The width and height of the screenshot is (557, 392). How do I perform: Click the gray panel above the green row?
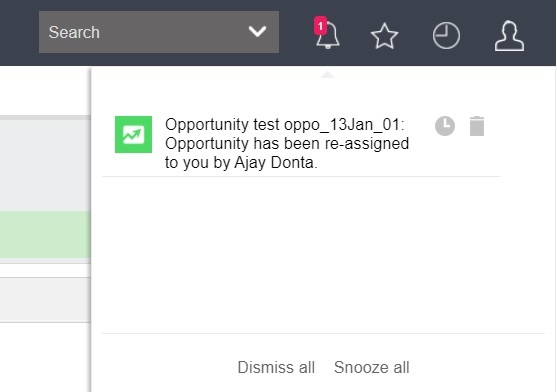(45, 165)
